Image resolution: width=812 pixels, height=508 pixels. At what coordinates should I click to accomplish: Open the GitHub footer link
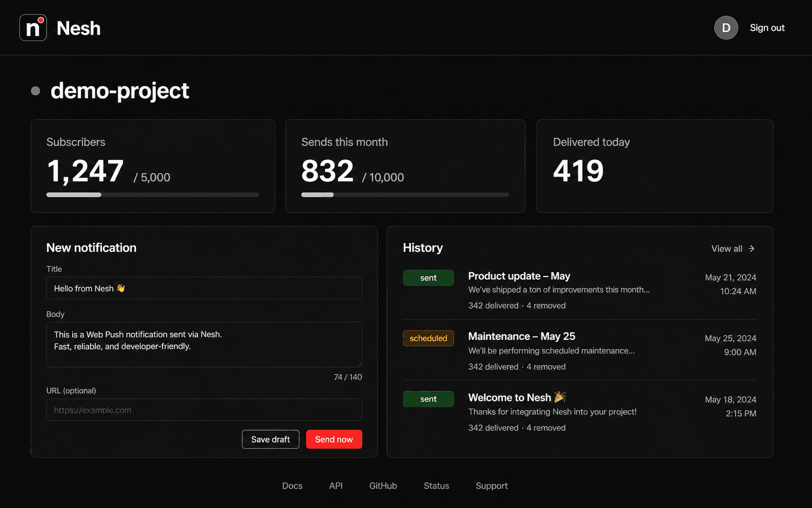pyautogui.click(x=383, y=485)
